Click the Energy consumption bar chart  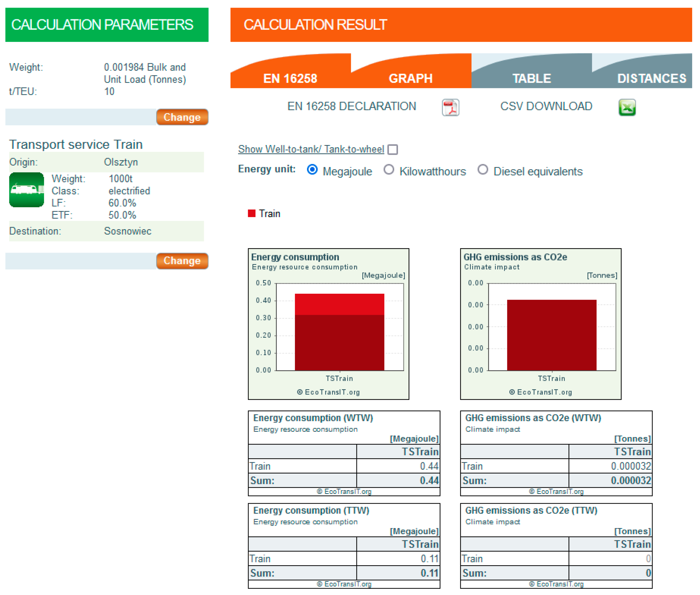(x=329, y=324)
